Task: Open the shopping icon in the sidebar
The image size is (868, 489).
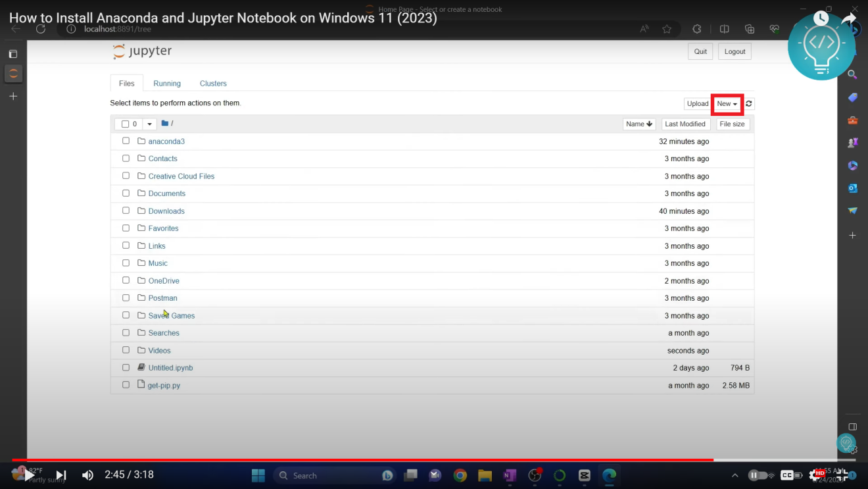Action: pyautogui.click(x=852, y=97)
